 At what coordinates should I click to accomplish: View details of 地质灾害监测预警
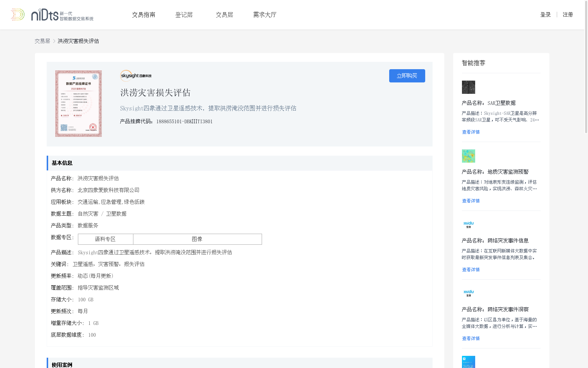point(471,201)
